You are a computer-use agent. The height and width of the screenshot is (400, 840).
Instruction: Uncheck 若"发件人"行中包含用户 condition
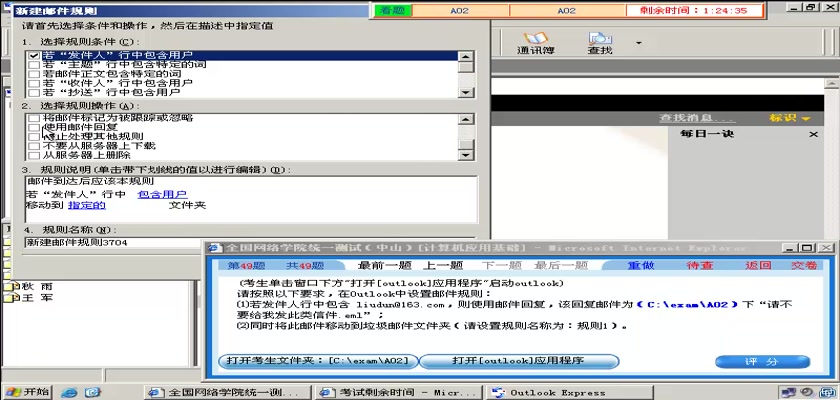tap(34, 55)
